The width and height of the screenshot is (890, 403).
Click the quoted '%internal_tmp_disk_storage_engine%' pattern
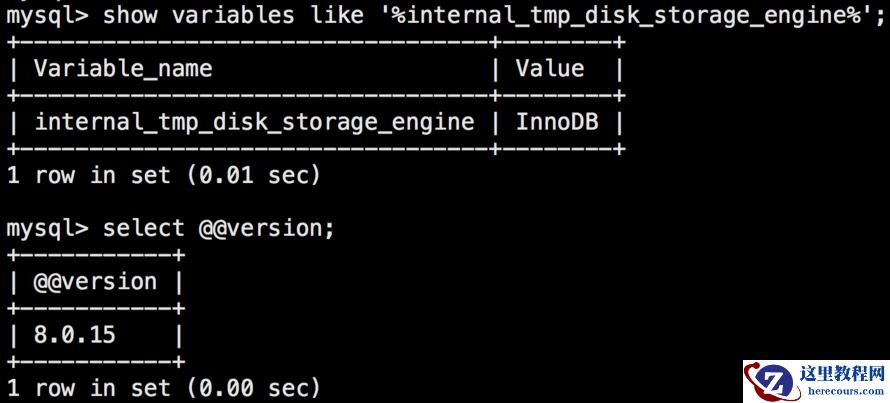click(609, 14)
